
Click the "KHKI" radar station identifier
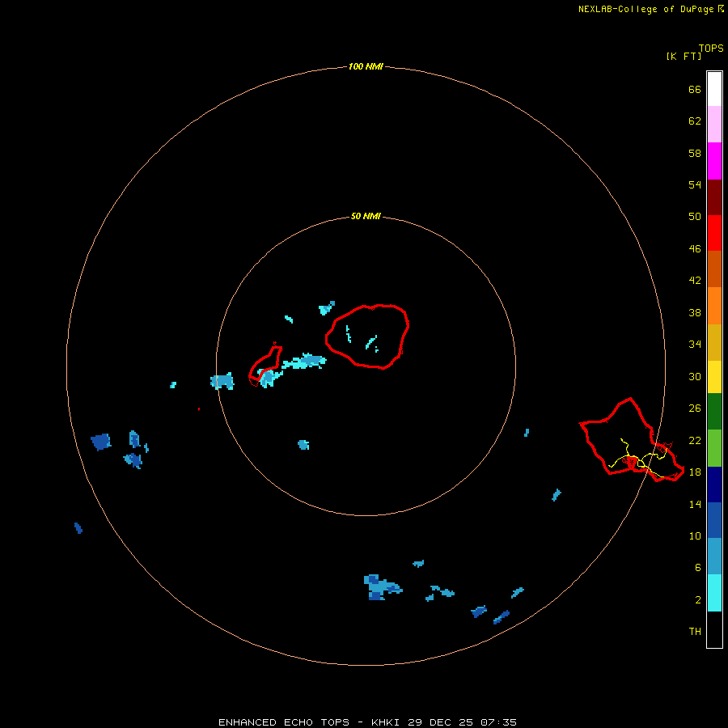tap(385, 722)
